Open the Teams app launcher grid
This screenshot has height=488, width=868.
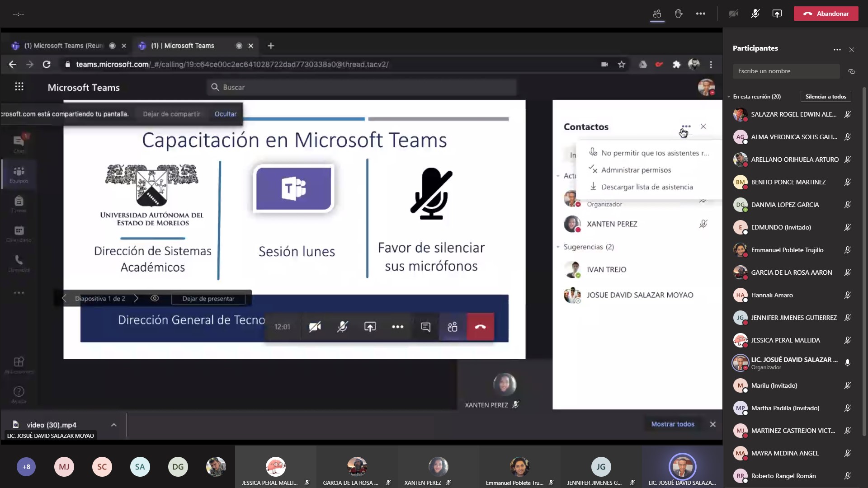[19, 87]
